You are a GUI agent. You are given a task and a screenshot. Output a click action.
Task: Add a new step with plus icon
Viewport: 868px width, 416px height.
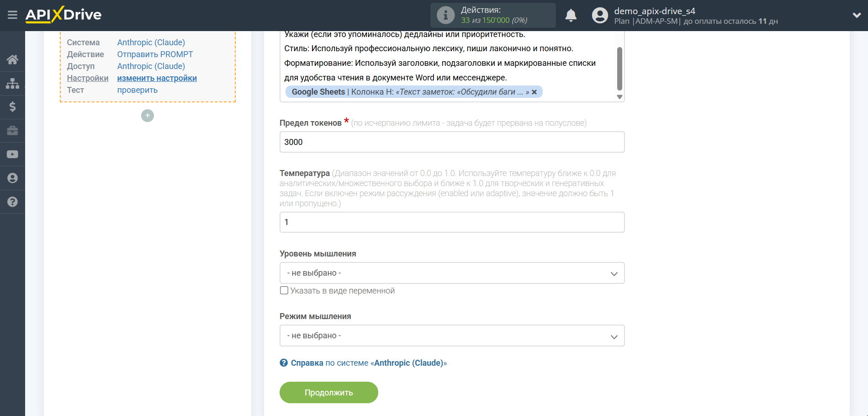coord(147,116)
